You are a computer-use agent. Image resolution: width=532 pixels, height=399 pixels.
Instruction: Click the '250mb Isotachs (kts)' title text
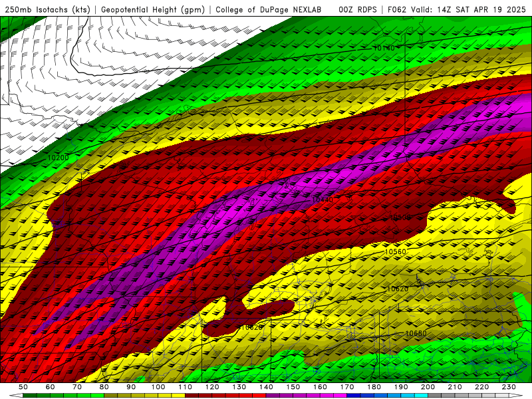point(48,10)
